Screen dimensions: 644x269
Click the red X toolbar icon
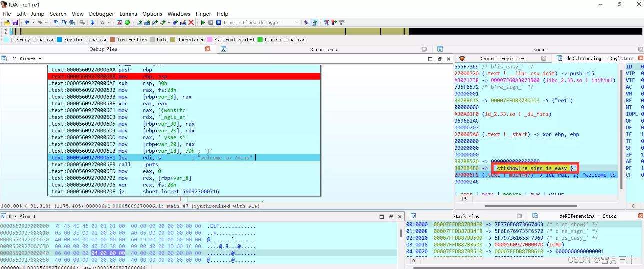click(x=191, y=23)
